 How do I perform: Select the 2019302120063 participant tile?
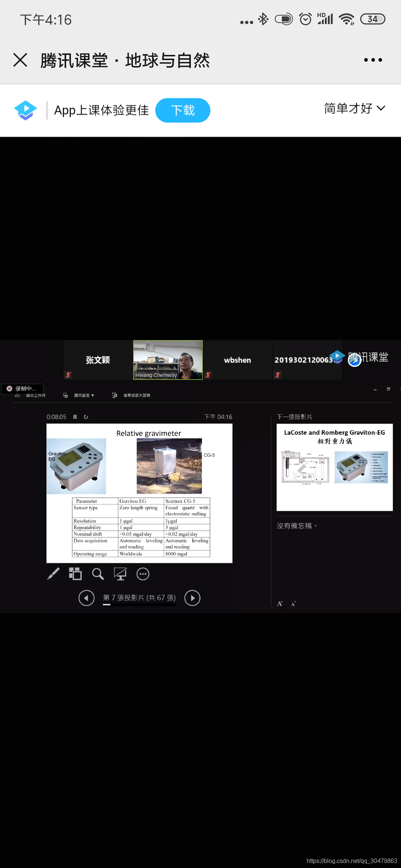307,360
